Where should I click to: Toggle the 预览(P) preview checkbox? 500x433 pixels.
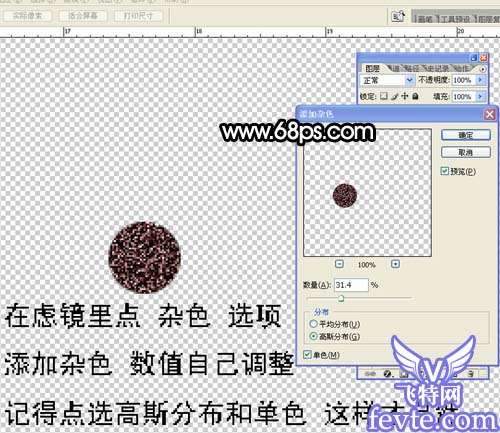(444, 171)
